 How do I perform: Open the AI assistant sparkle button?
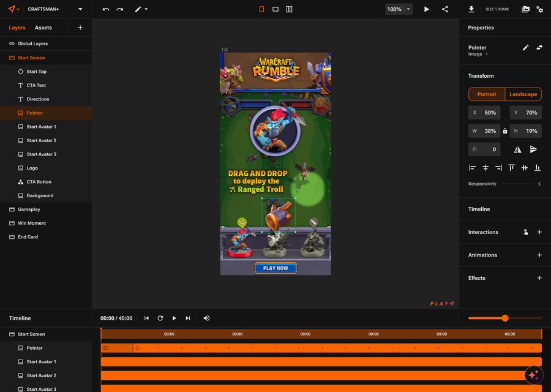534,375
